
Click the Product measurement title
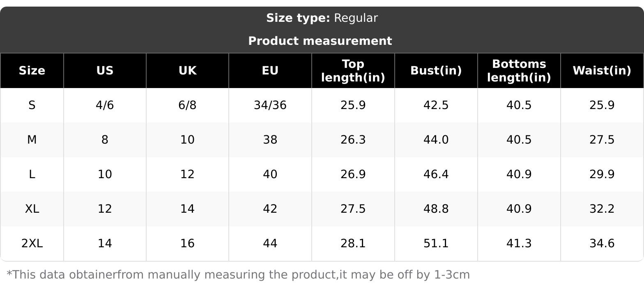[x=320, y=41]
